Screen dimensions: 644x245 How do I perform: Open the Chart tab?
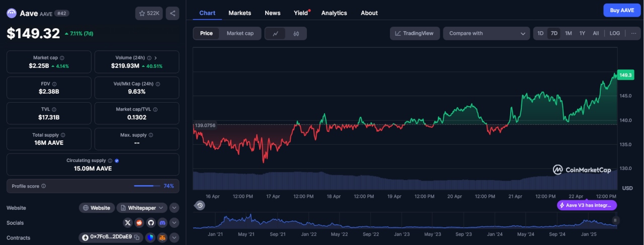pos(207,13)
